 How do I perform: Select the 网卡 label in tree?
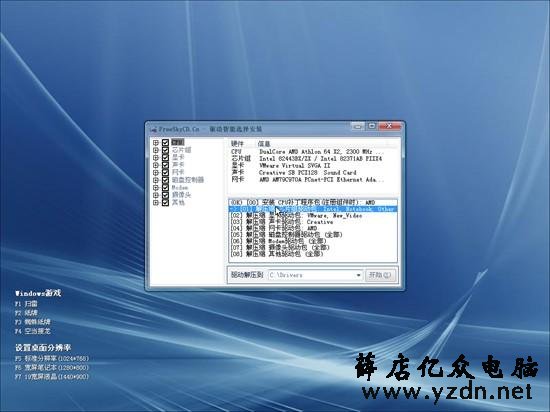pyautogui.click(x=178, y=173)
